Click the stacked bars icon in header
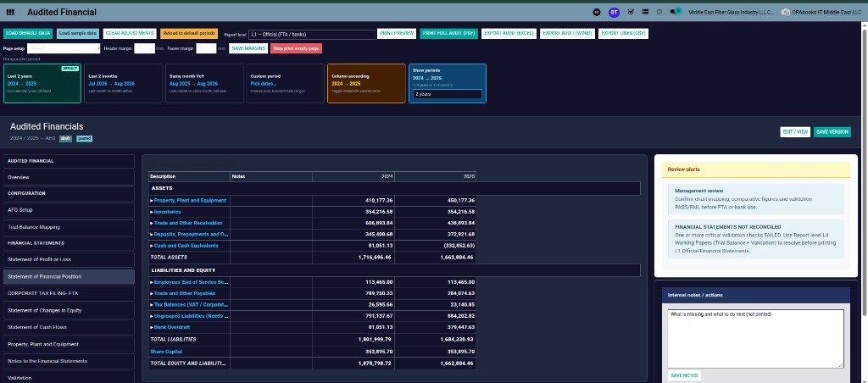Image resolution: width=868 pixels, height=383 pixels. coord(645,12)
